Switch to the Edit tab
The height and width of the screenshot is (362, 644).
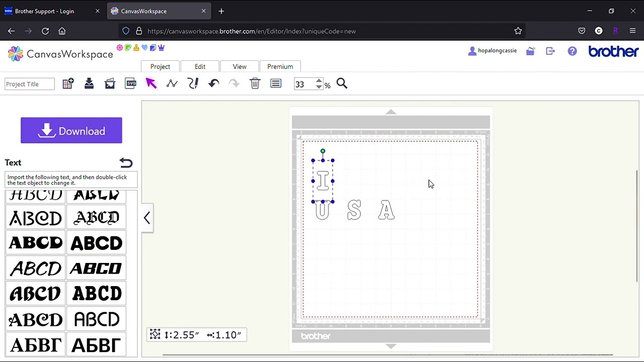200,66
